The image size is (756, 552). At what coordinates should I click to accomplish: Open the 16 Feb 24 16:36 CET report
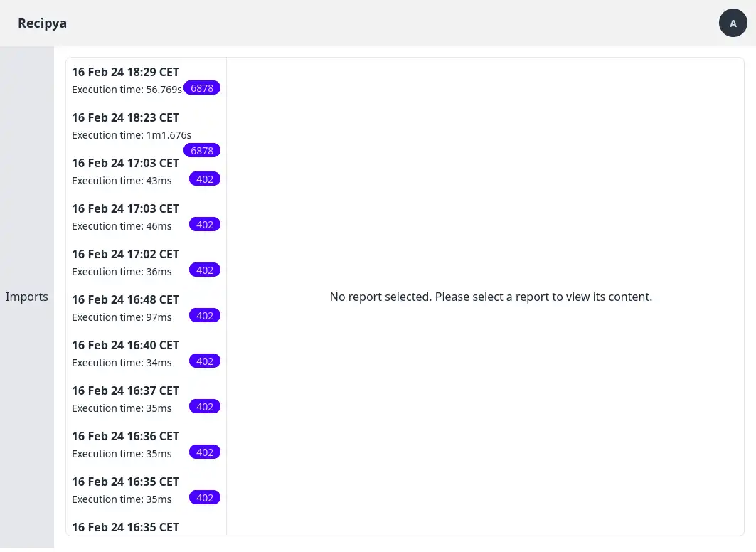(146, 445)
